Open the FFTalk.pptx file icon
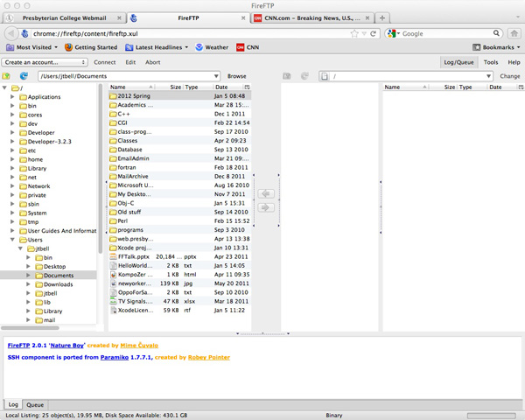 113,256
